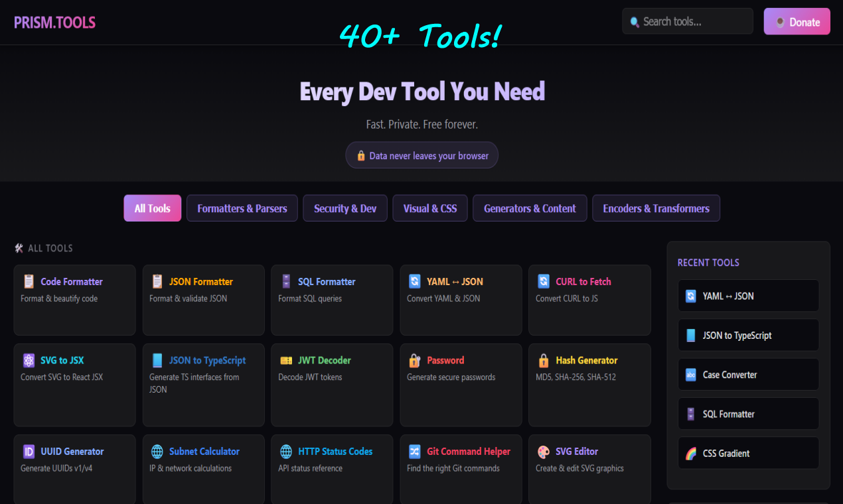Open the CSS Gradient tool swatch
Viewport: 843px width, 504px height.
tap(690, 453)
